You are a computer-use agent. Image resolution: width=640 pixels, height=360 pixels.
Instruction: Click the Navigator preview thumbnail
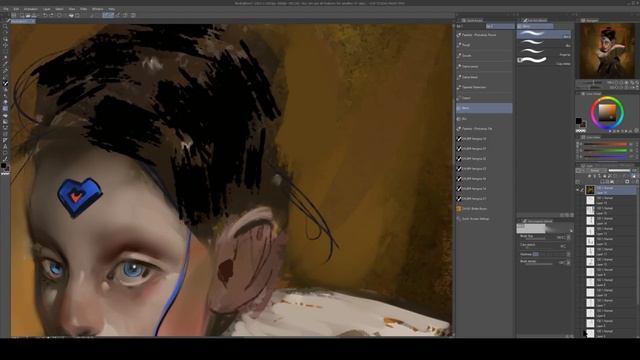click(x=608, y=51)
